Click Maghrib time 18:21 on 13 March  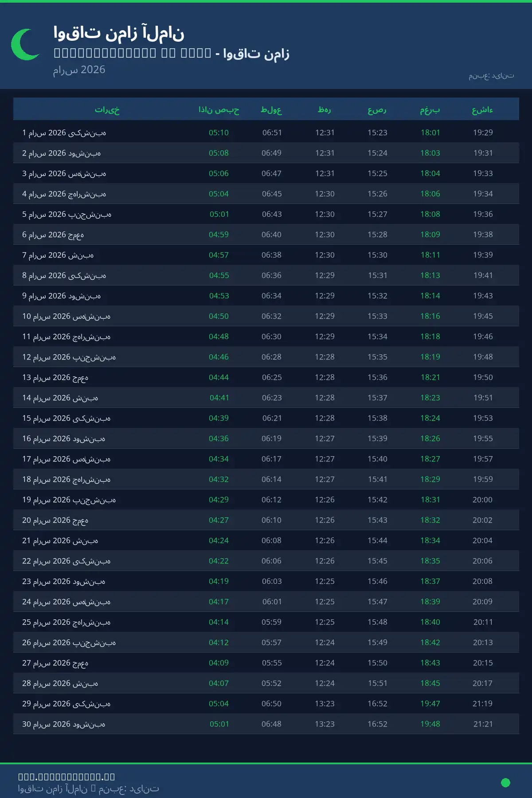(430, 377)
